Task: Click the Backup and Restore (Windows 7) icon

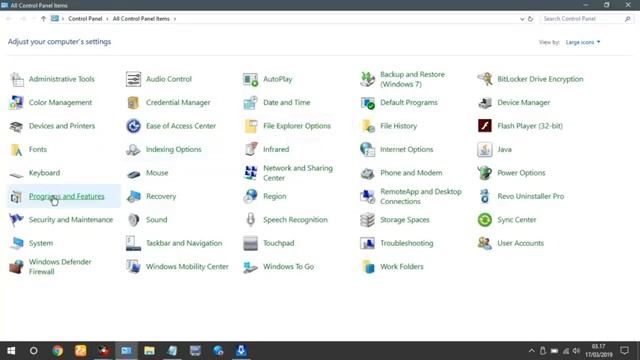Action: 367,79
